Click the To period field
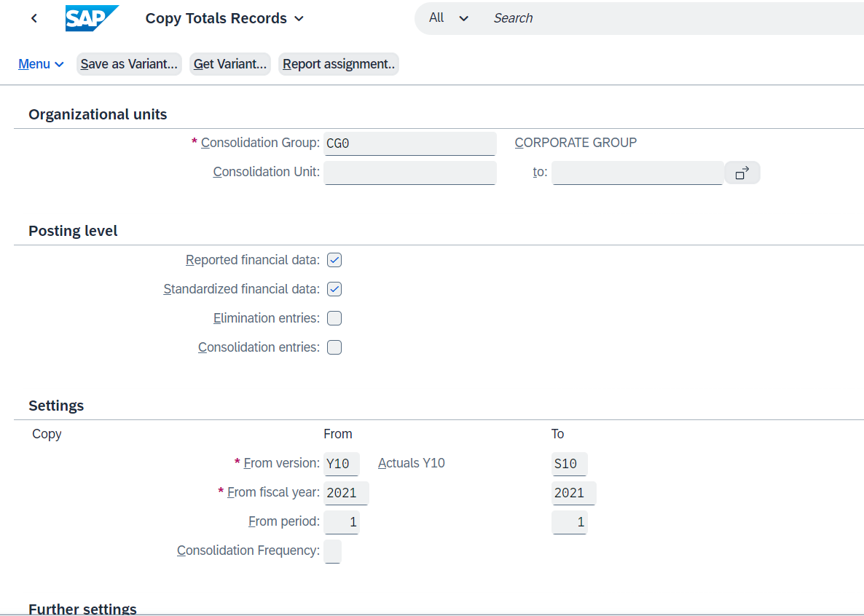864x616 pixels. 569,522
